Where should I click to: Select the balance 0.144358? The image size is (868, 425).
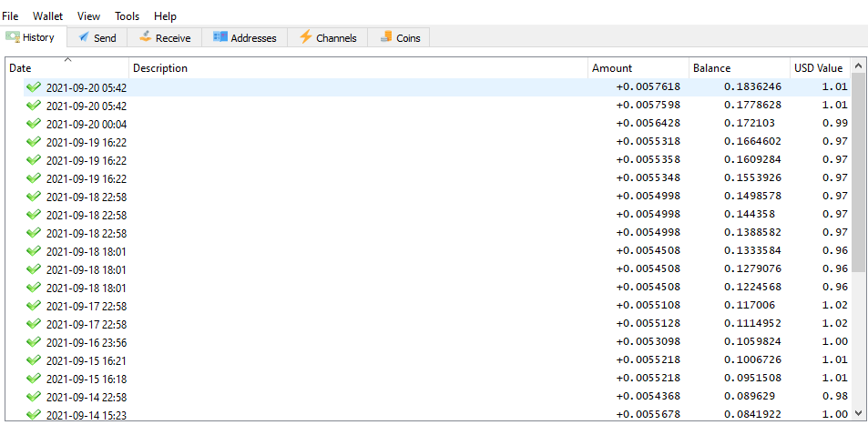[x=750, y=215]
